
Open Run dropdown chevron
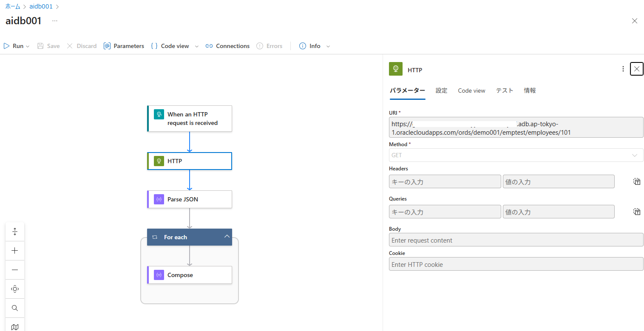(28, 46)
